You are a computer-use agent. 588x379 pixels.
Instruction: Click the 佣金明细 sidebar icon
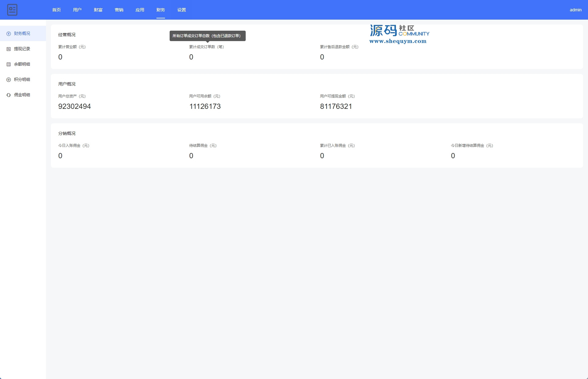coord(9,95)
